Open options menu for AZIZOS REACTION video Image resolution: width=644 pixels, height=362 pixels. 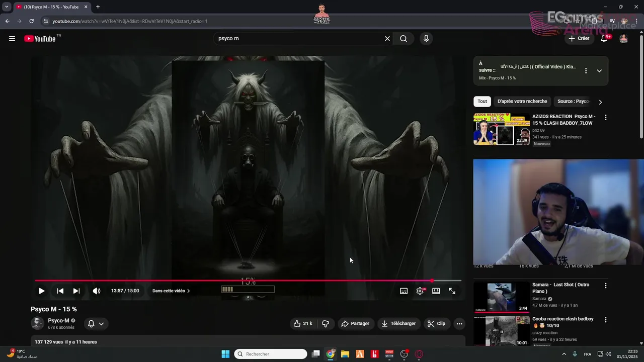[x=606, y=117]
